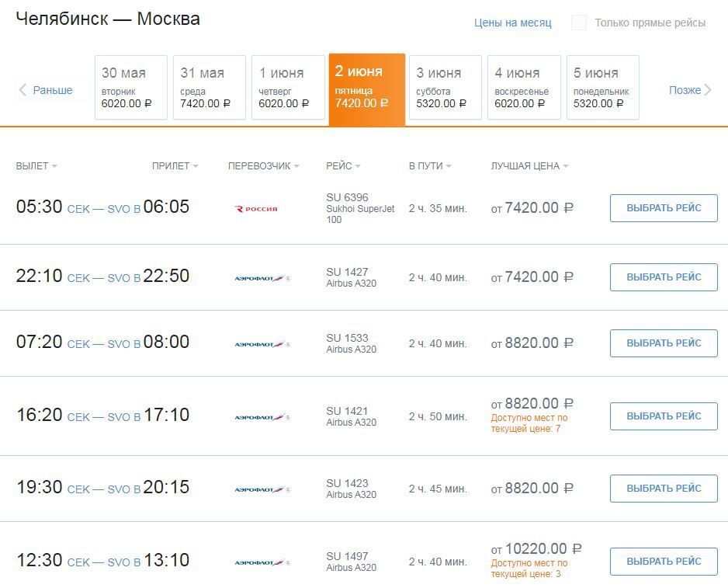Viewport: 728px width, 588px height.
Task: Select the 3 июня суббота date tab
Action: [x=445, y=88]
